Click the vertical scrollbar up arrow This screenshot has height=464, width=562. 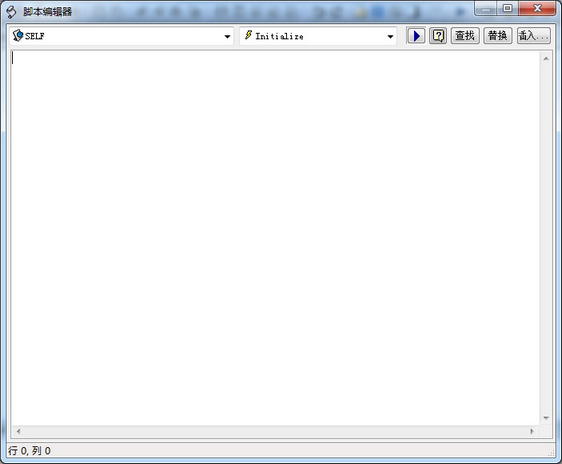[546, 58]
